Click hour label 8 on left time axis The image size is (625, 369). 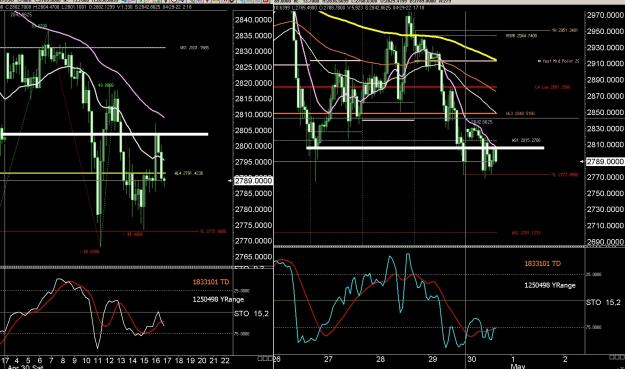pyautogui.click(x=63, y=361)
